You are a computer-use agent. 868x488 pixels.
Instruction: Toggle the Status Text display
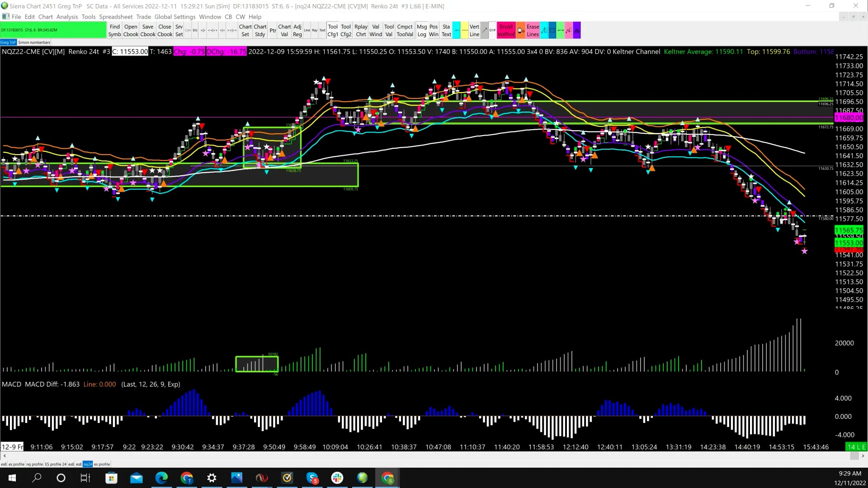[446, 30]
